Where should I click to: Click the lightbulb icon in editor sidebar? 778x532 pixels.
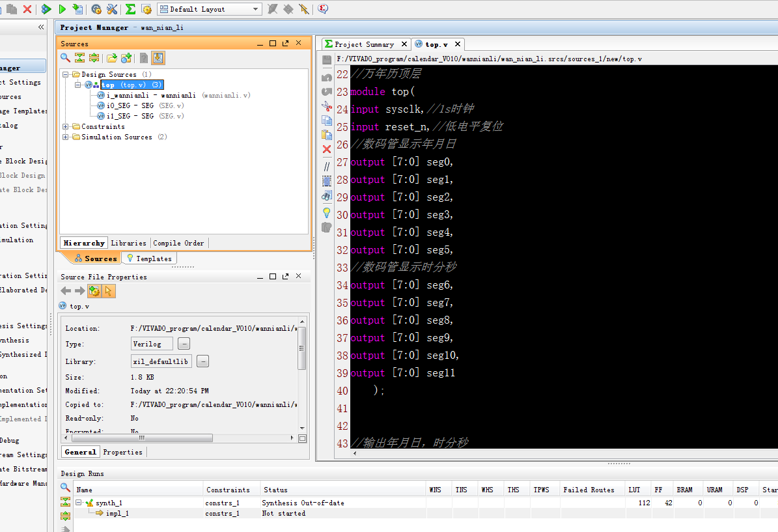point(327,213)
